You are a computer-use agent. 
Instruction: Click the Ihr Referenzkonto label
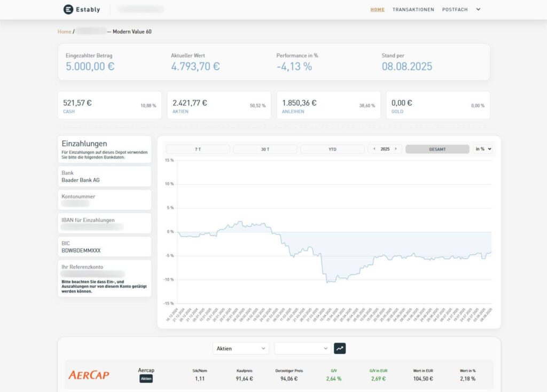[x=82, y=267]
